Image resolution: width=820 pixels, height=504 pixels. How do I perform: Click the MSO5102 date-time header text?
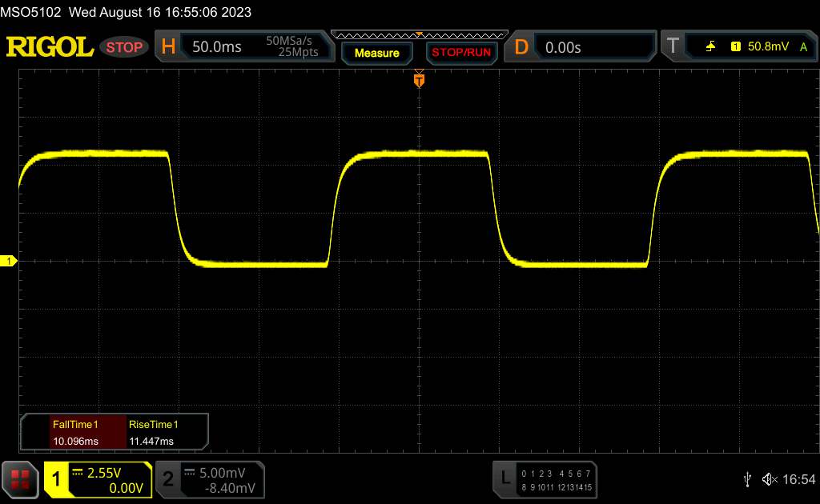click(126, 12)
